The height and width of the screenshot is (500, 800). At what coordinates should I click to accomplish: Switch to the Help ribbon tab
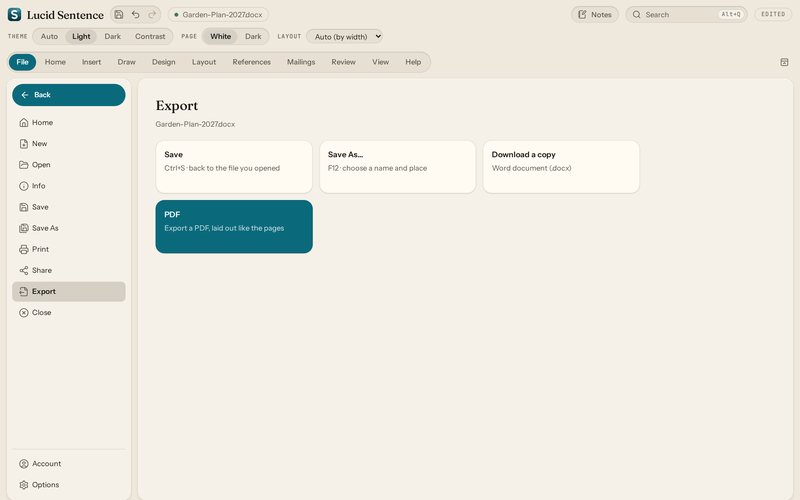[x=413, y=62]
